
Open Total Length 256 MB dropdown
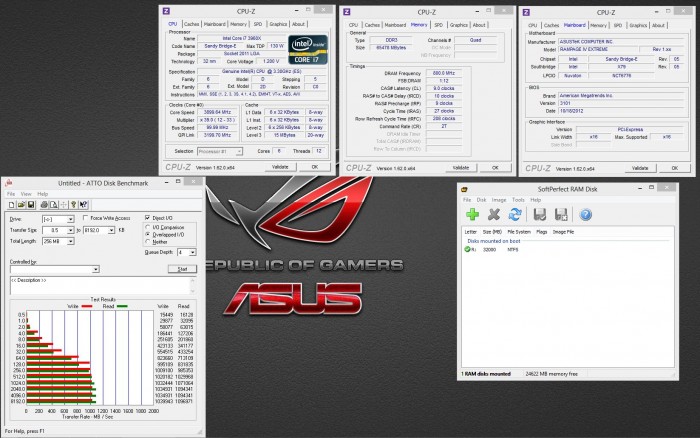[x=71, y=241]
